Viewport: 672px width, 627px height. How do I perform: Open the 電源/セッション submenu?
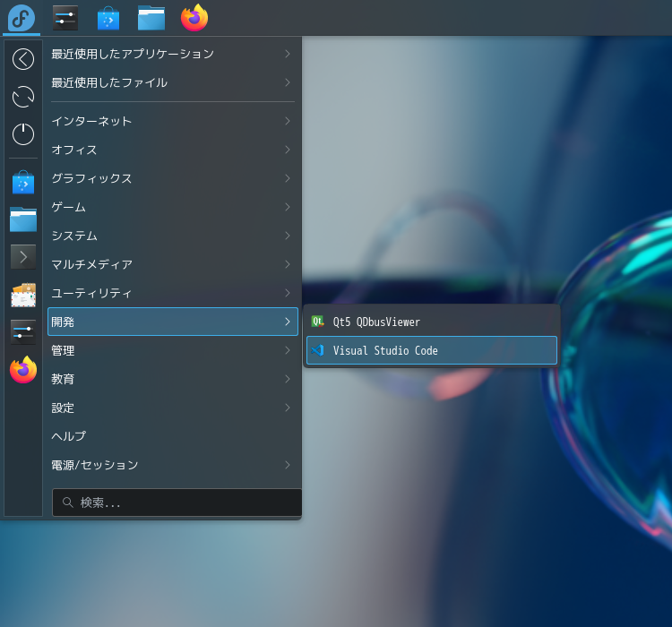click(x=173, y=465)
